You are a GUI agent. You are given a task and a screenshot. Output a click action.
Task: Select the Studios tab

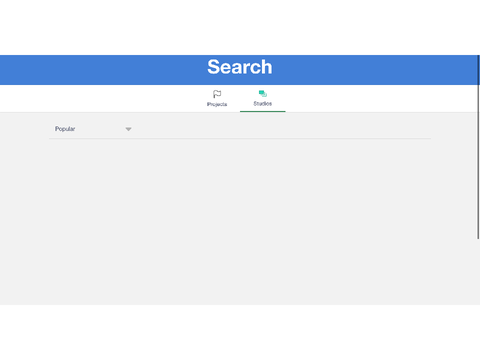tap(263, 98)
